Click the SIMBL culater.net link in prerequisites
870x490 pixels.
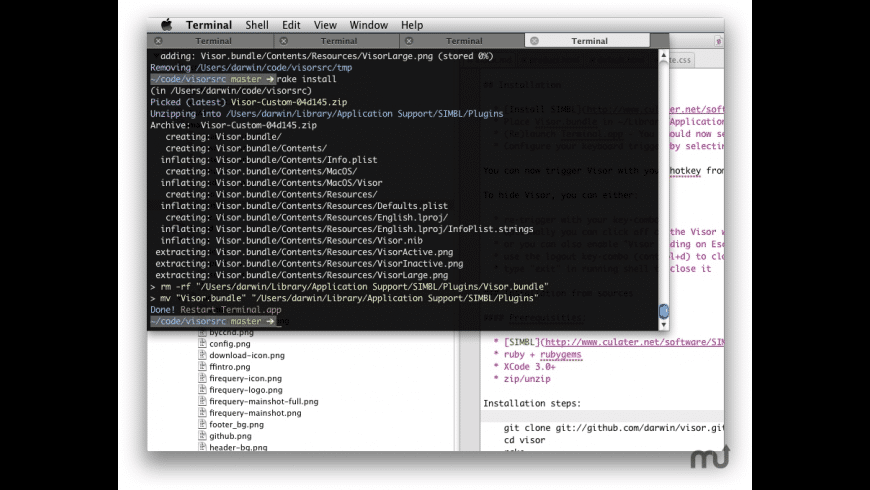(x=634, y=342)
